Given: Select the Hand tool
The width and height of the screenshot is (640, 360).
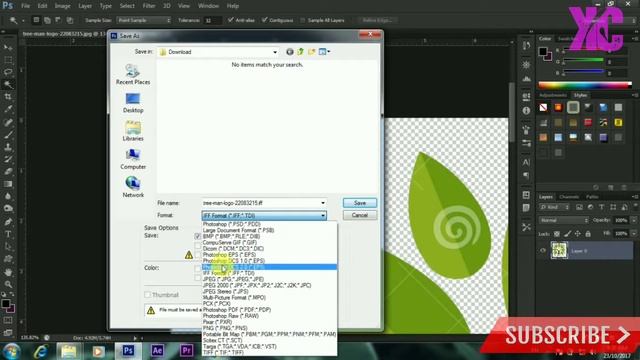Looking at the screenshot, I should pos(8,272).
